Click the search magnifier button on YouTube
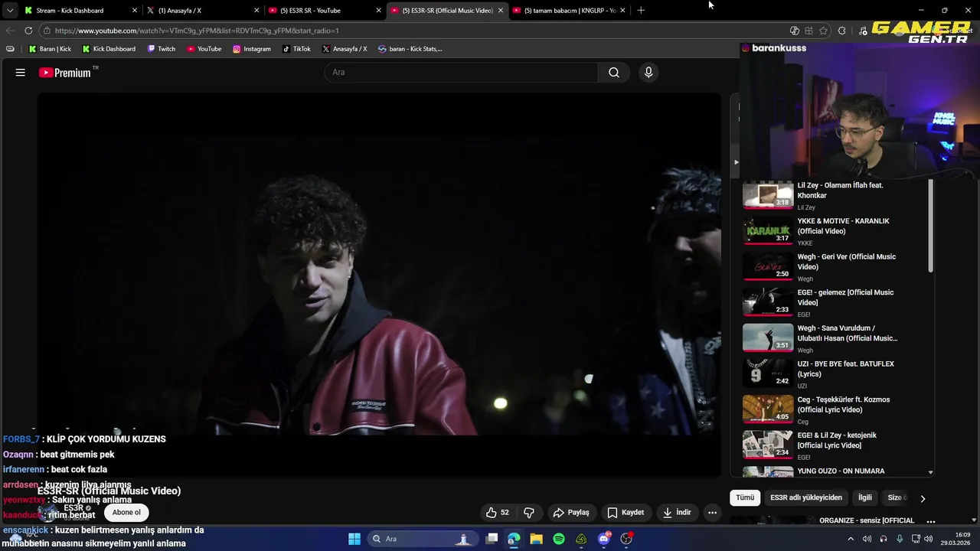Viewport: 980px width, 551px height. [x=614, y=73]
